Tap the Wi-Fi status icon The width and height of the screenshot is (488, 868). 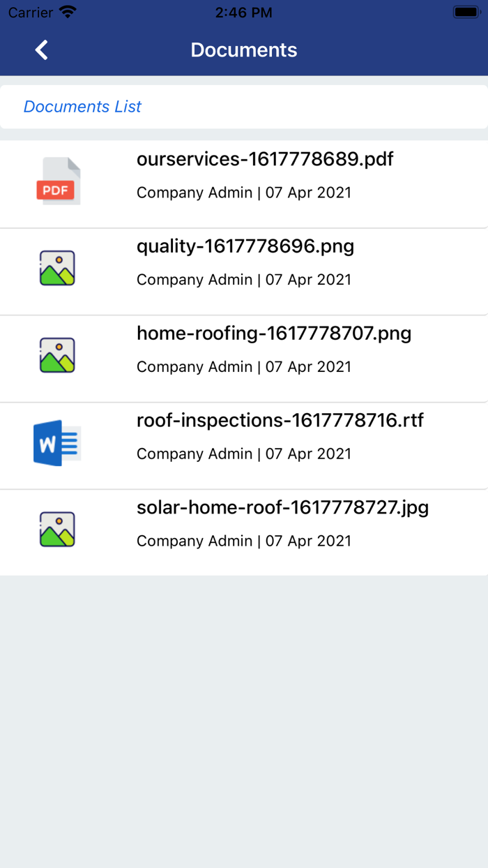click(68, 13)
